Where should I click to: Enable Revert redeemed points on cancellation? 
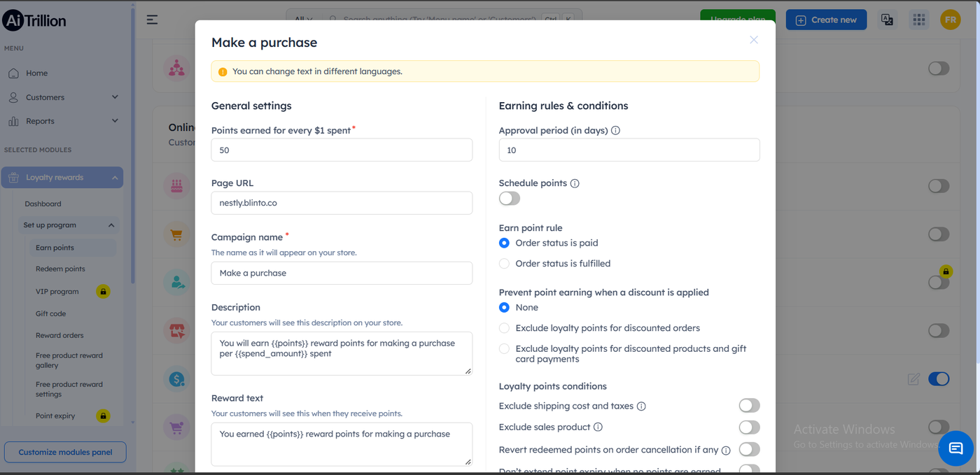point(749,449)
